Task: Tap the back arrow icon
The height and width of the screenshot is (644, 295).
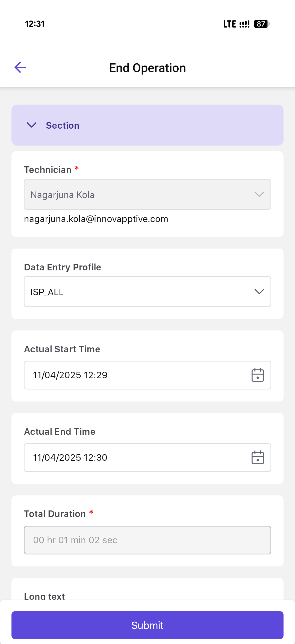Action: [20, 67]
